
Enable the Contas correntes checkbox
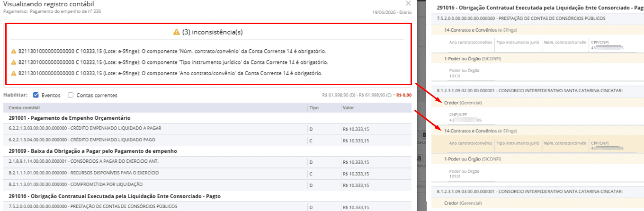click(x=71, y=95)
